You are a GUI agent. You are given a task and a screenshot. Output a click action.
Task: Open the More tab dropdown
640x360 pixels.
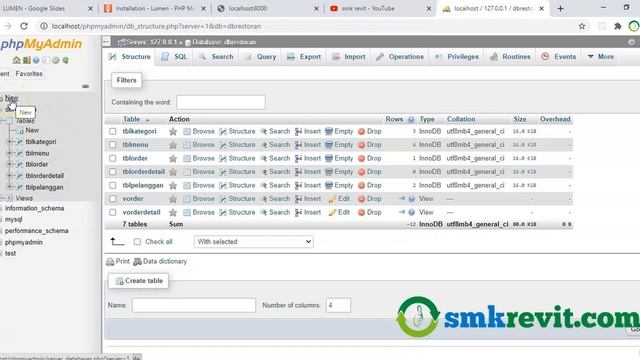[x=600, y=57]
